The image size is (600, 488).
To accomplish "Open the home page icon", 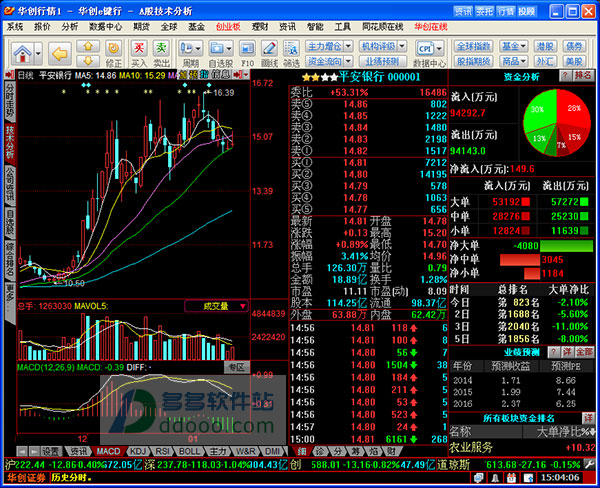I will tap(23, 53).
